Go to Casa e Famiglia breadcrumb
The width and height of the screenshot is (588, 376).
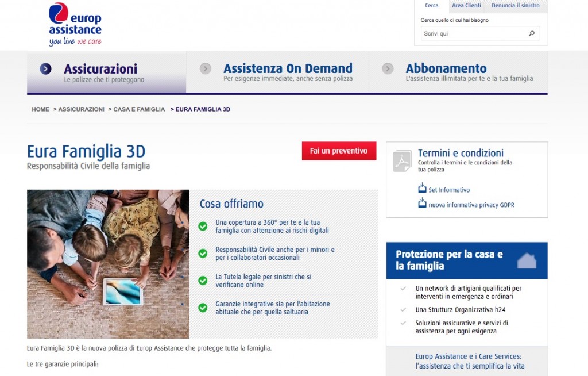click(139, 109)
